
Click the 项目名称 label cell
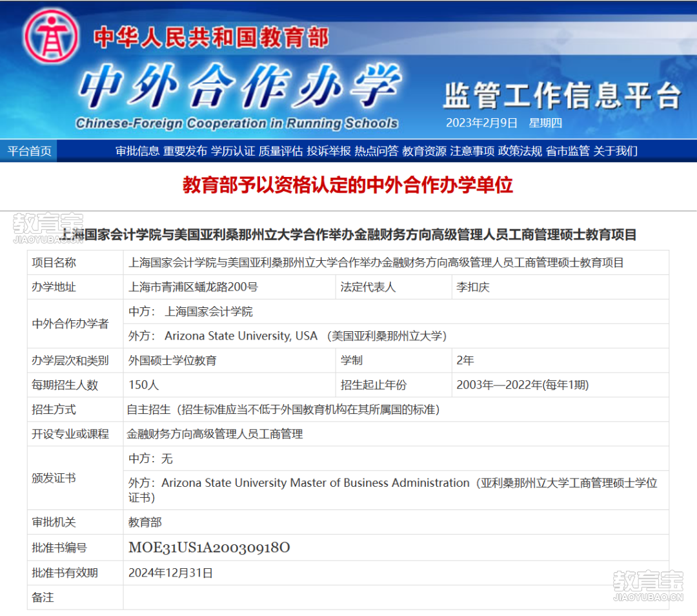point(75,262)
